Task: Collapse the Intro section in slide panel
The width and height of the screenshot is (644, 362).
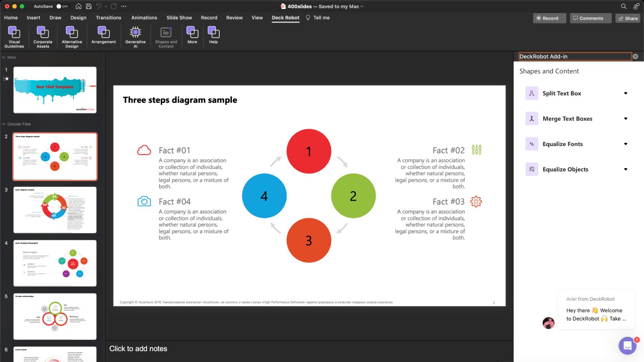Action: (x=4, y=58)
